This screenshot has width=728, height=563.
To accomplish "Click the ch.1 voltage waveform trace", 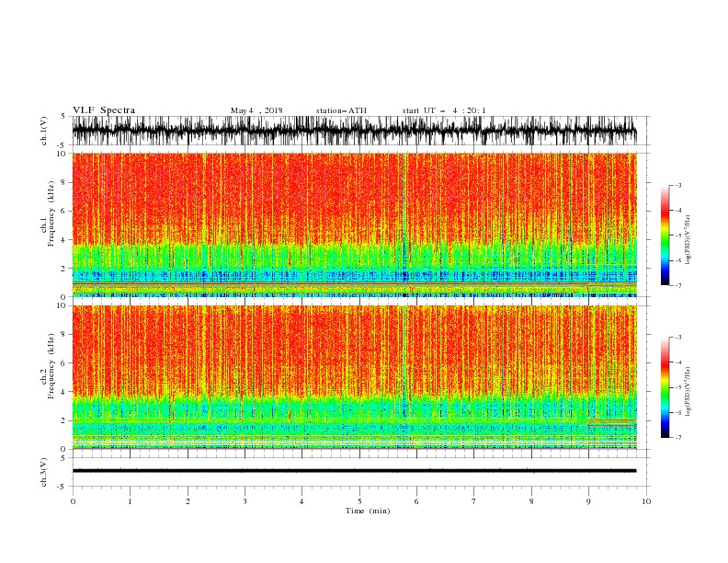I will (x=354, y=131).
